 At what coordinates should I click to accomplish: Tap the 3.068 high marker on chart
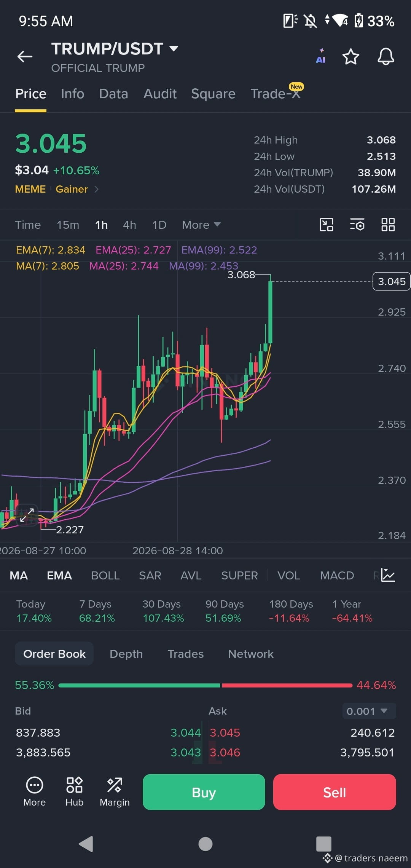point(241,274)
